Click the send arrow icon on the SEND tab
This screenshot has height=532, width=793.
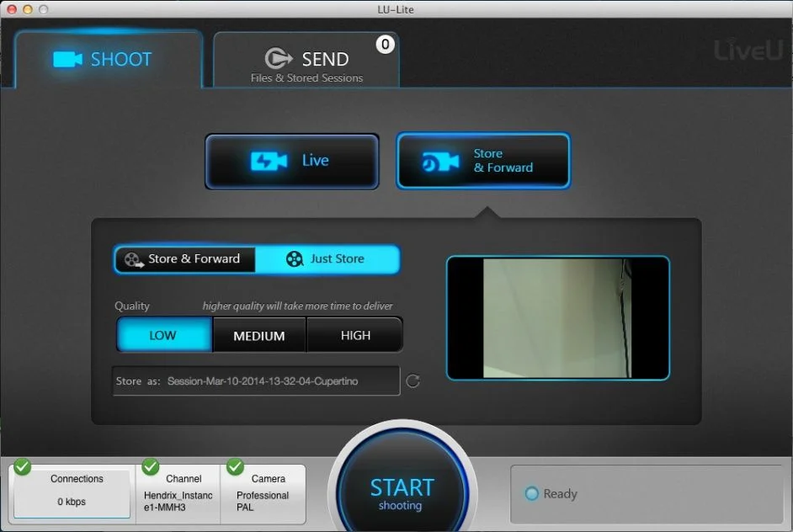pos(278,59)
